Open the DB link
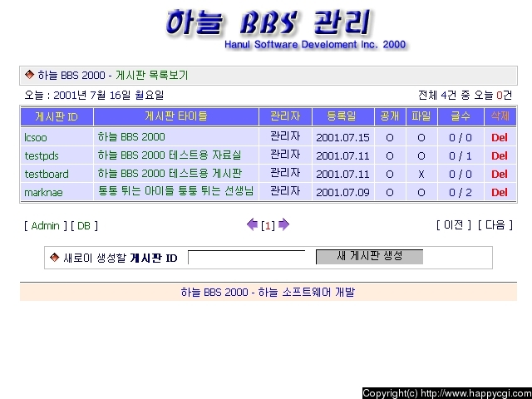 coord(84,225)
